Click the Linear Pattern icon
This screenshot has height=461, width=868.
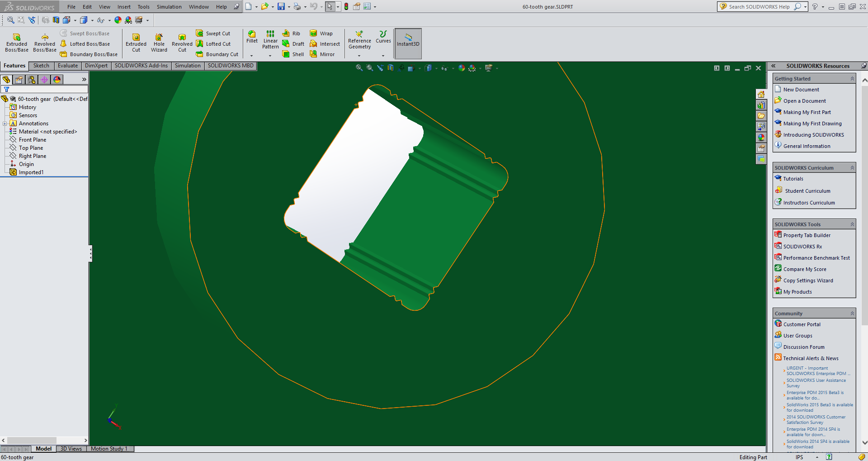(270, 39)
